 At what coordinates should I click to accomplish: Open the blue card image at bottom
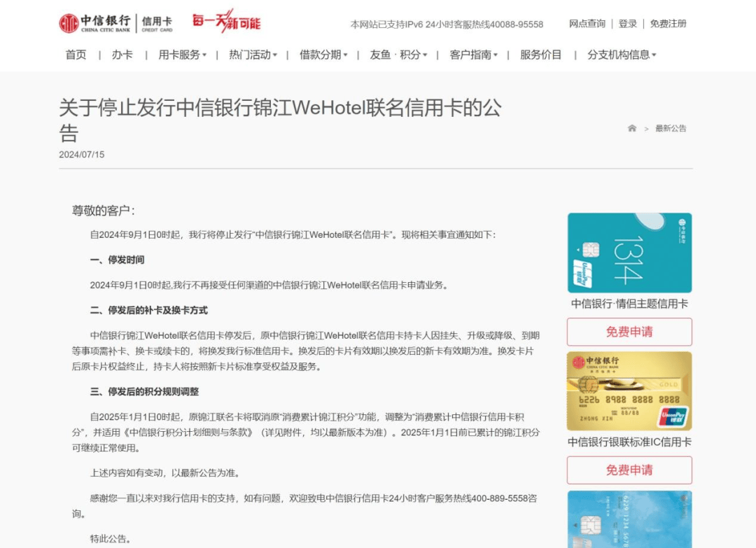[x=630, y=519]
